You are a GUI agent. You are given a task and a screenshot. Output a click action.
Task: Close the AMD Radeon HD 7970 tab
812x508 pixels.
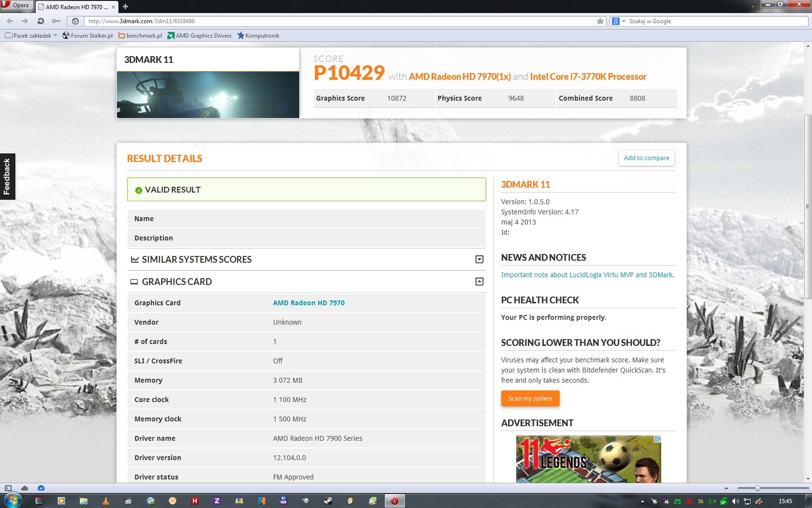113,7
